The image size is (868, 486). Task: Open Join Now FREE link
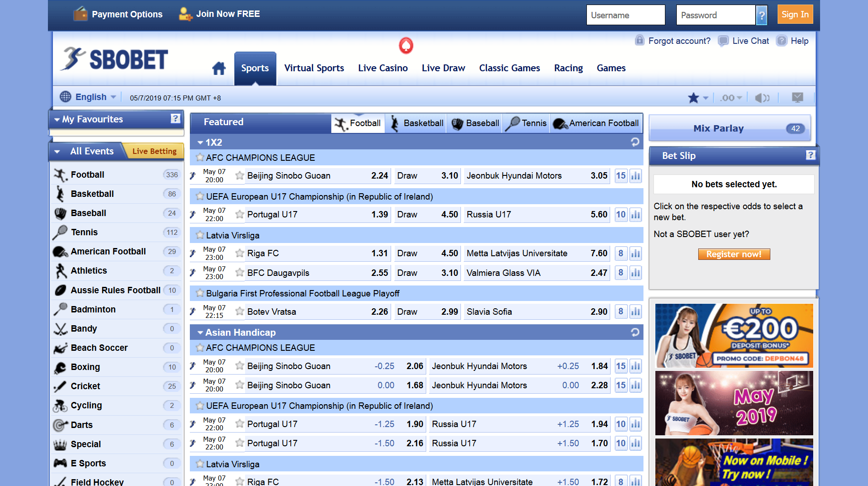click(x=219, y=14)
